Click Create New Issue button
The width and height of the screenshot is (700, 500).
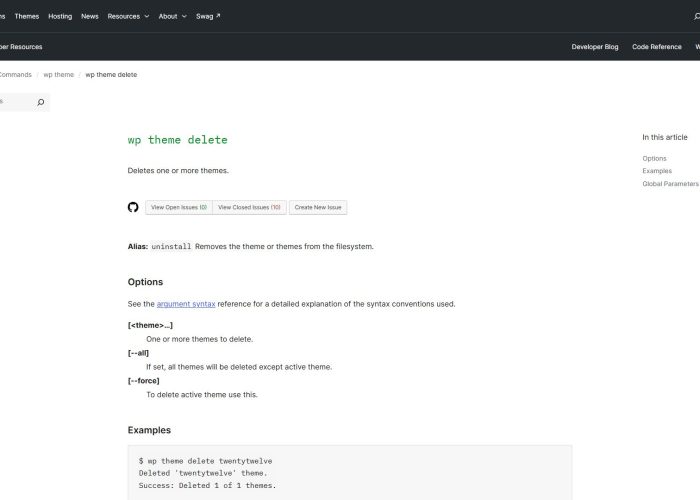(x=318, y=208)
